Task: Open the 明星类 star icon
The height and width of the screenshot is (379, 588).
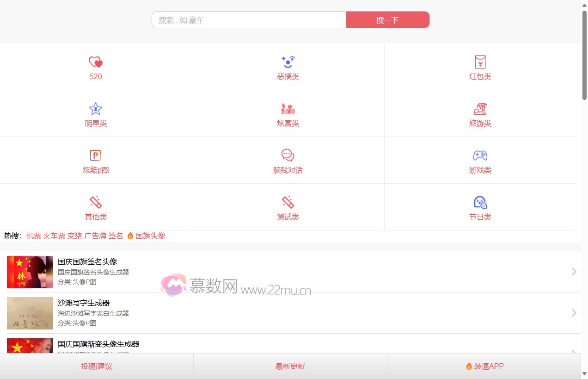Action: tap(96, 109)
